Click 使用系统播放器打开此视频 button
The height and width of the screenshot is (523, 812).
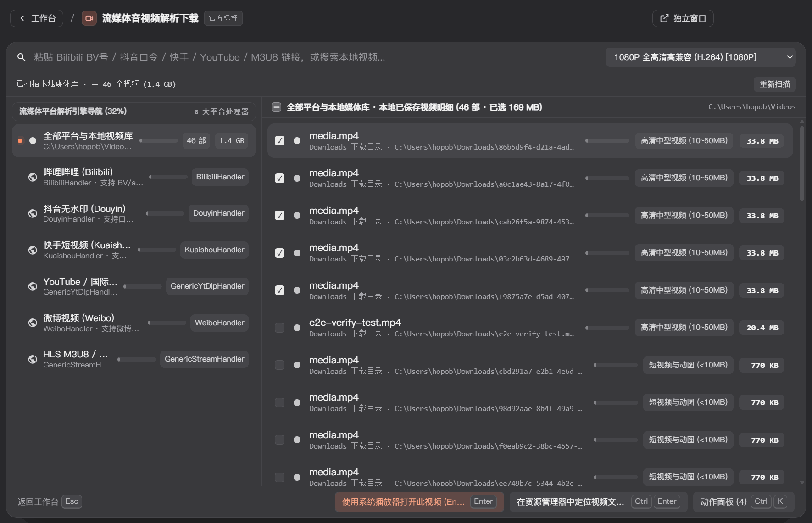pyautogui.click(x=419, y=501)
